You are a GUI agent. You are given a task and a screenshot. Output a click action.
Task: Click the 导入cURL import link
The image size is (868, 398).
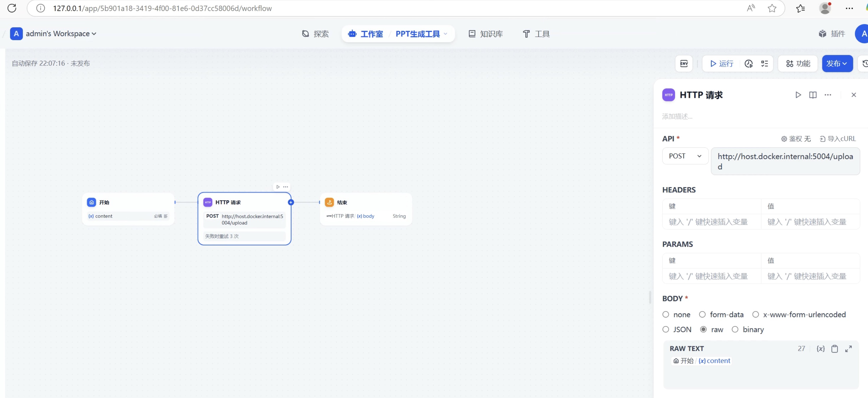point(838,139)
